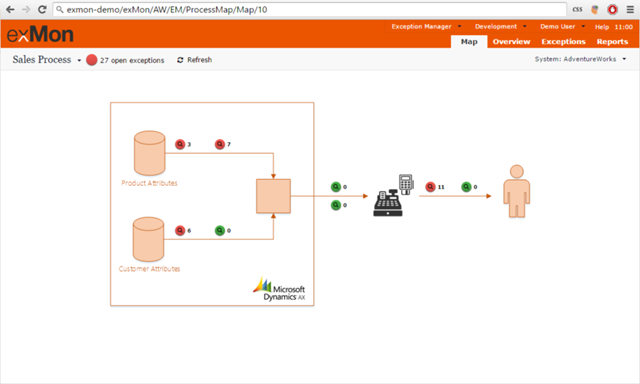
Task: Click the red exception marker showing 6
Action: coord(180,231)
